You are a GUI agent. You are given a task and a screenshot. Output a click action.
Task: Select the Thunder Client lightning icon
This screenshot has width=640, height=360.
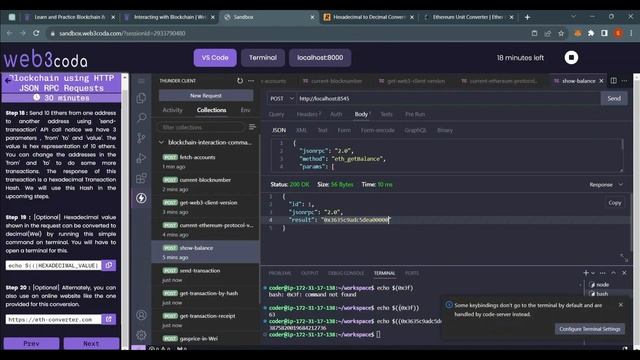pos(141,198)
